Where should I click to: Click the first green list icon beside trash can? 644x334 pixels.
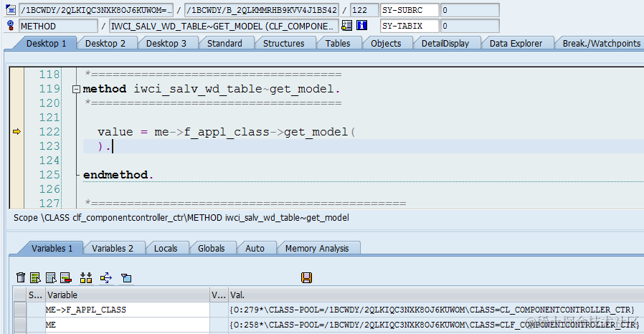35,278
